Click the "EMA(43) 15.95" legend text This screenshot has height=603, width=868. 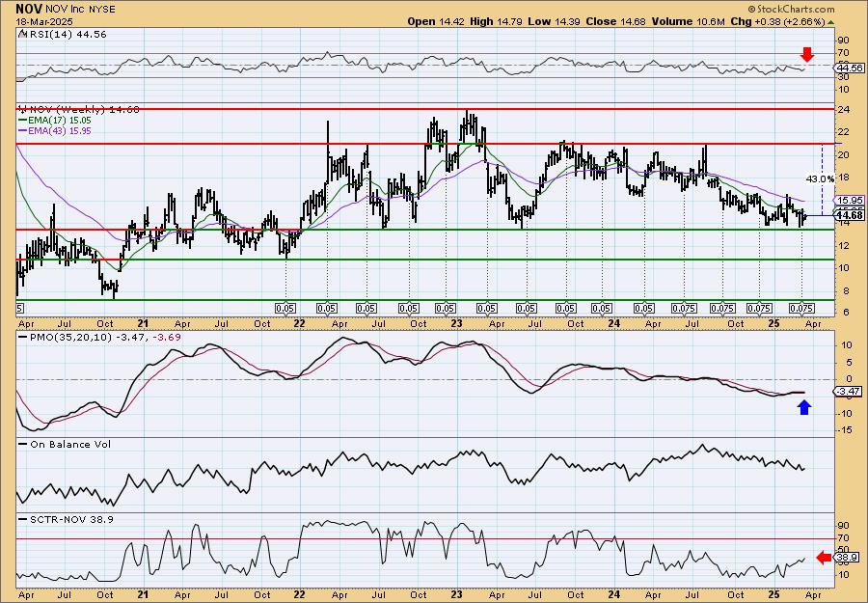(x=59, y=131)
